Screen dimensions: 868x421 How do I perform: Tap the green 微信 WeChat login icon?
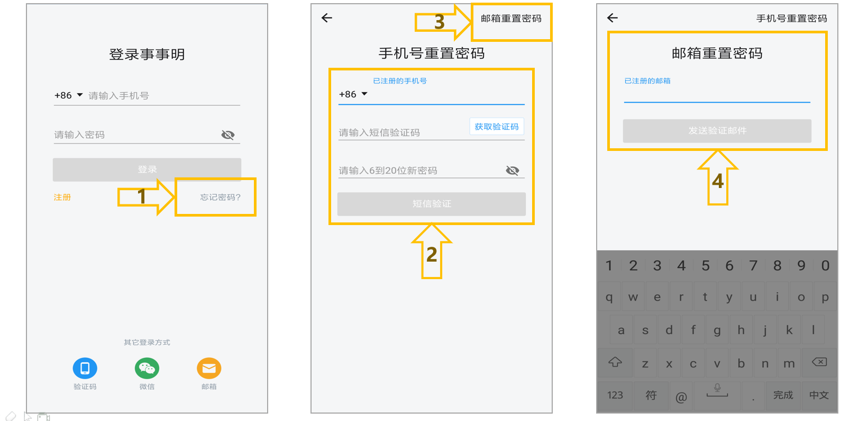[x=147, y=368]
